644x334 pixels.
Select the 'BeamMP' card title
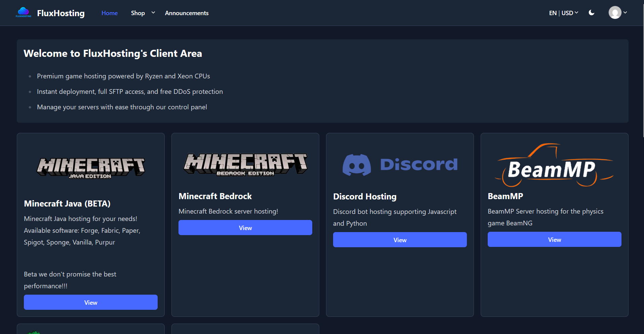(x=505, y=196)
